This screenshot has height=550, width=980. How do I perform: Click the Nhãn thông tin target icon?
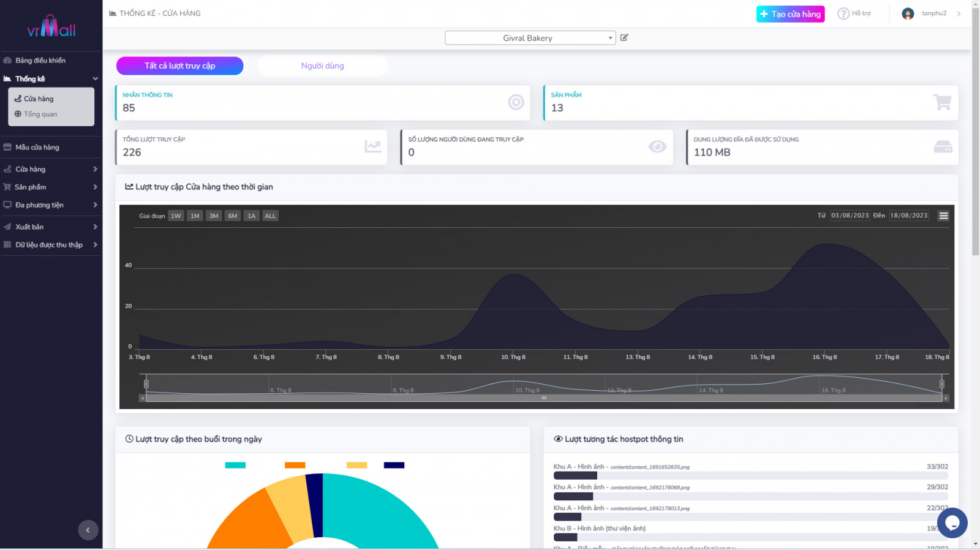click(x=516, y=102)
